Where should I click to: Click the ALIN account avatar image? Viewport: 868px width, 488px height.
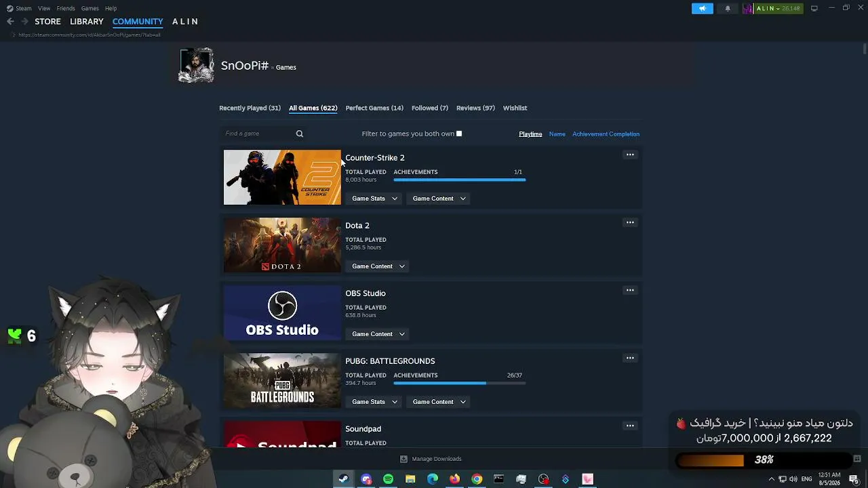[748, 8]
